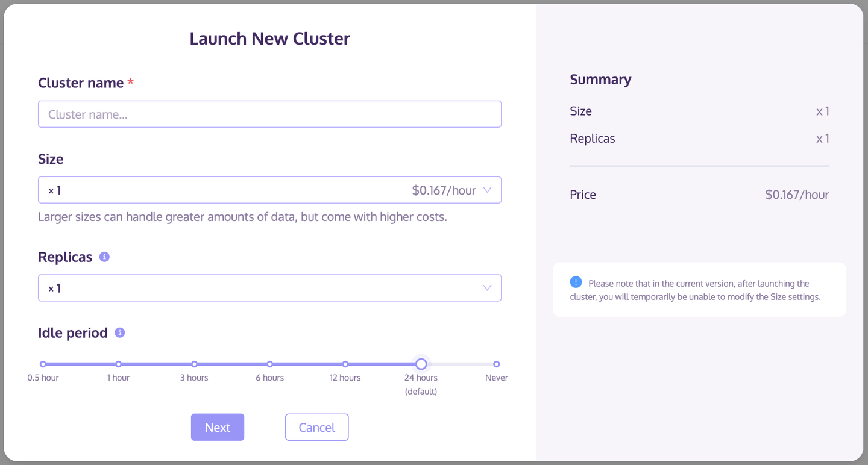Image resolution: width=868 pixels, height=465 pixels.
Task: Click the "24 hours (default)" slider label
Action: coord(421,384)
